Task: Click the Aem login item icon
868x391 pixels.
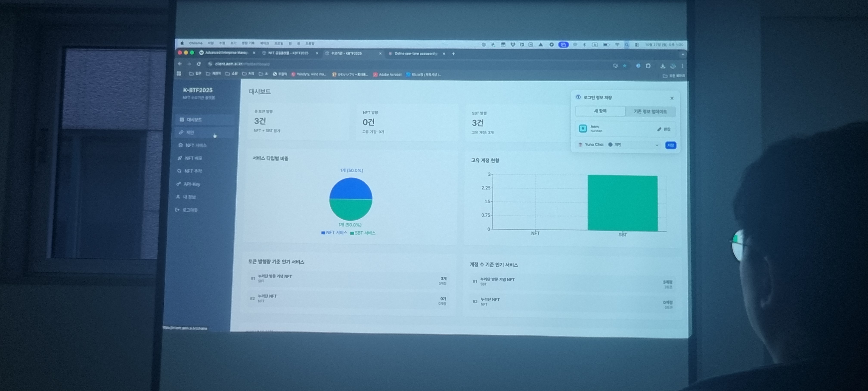Action: click(x=583, y=128)
